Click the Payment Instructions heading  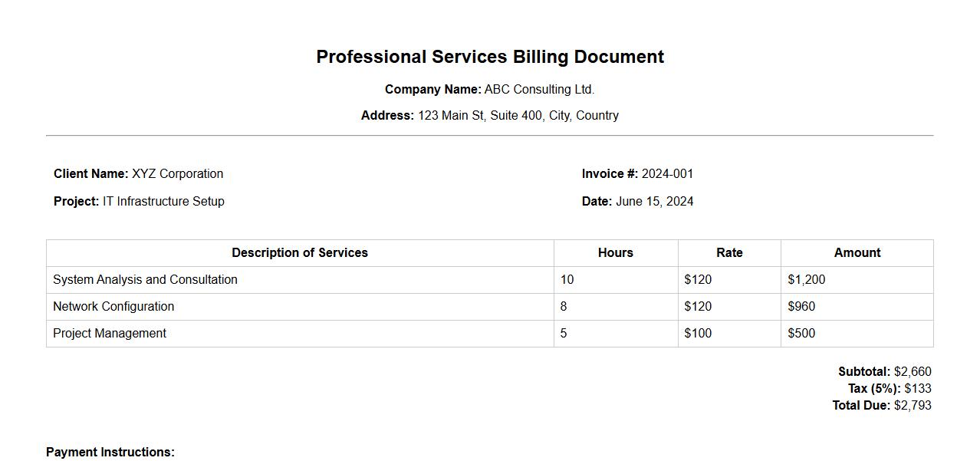[110, 453]
